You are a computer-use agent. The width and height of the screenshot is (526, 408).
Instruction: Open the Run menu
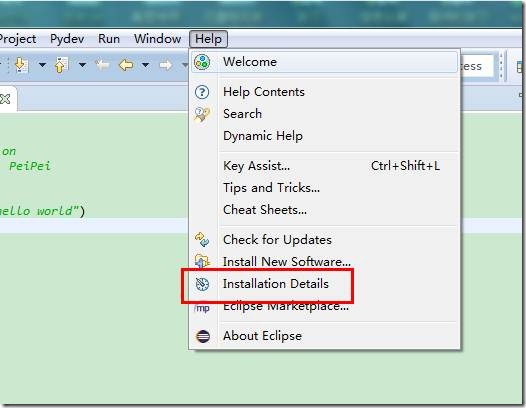(x=109, y=39)
